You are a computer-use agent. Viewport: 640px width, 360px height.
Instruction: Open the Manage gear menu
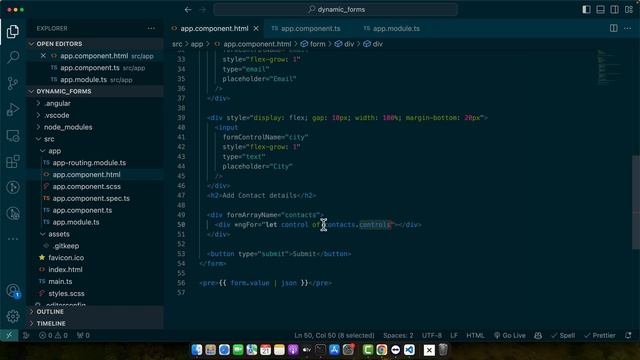click(13, 316)
